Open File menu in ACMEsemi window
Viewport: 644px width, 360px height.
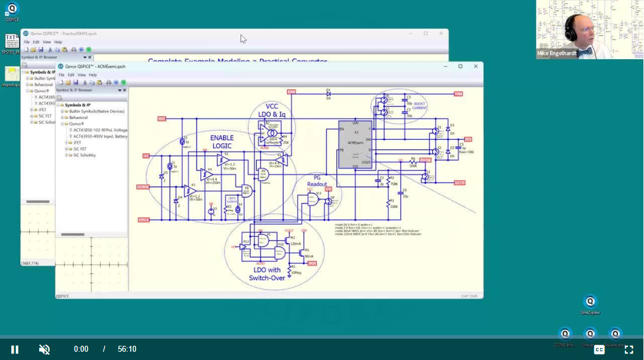click(62, 75)
